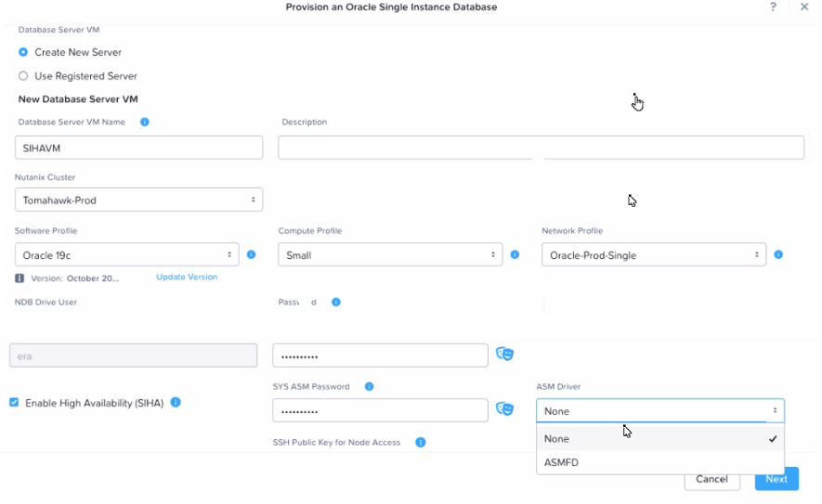Click the help question mark icon

[773, 7]
